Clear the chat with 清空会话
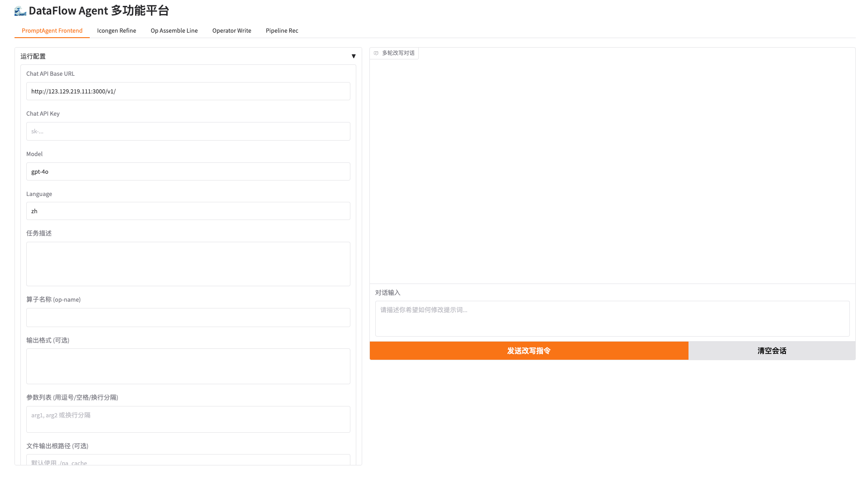Image resolution: width=868 pixels, height=494 pixels. 772,351
